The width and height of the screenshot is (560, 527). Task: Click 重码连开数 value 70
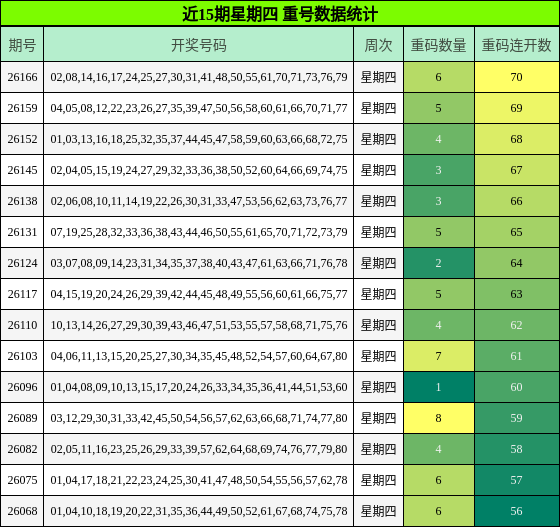516,77
